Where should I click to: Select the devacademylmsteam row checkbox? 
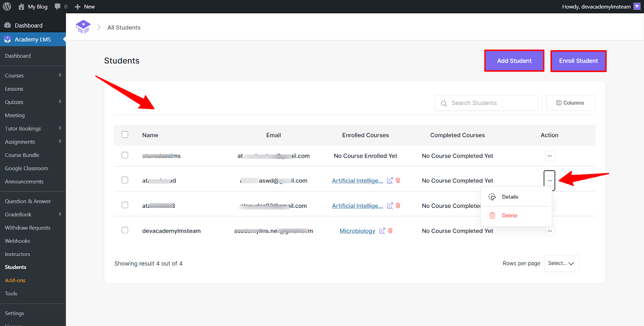(125, 230)
